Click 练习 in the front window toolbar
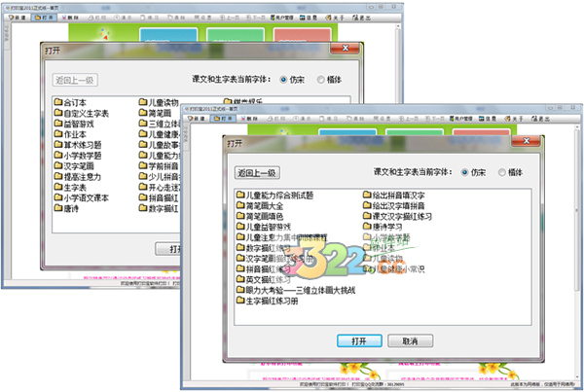The width and height of the screenshot is (584, 392). tap(329, 119)
